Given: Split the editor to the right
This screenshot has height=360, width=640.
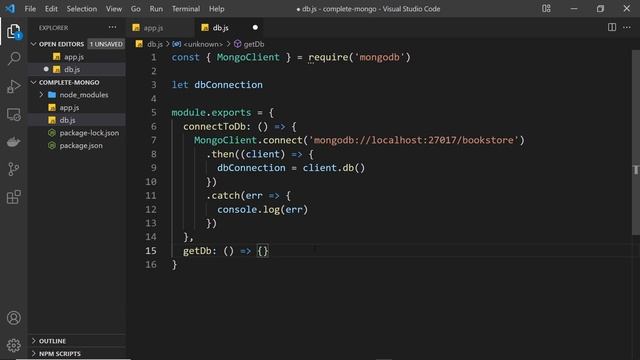Looking at the screenshot, I should pos(611,27).
